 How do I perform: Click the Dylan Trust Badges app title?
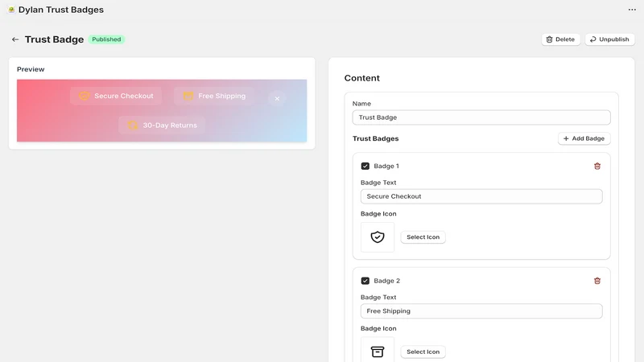tap(61, 10)
